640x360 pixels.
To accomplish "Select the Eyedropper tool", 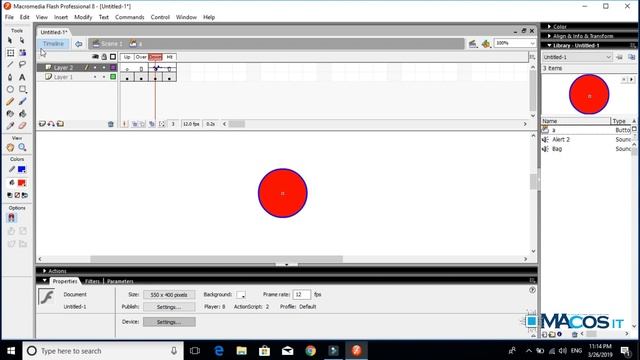I will click(x=10, y=126).
